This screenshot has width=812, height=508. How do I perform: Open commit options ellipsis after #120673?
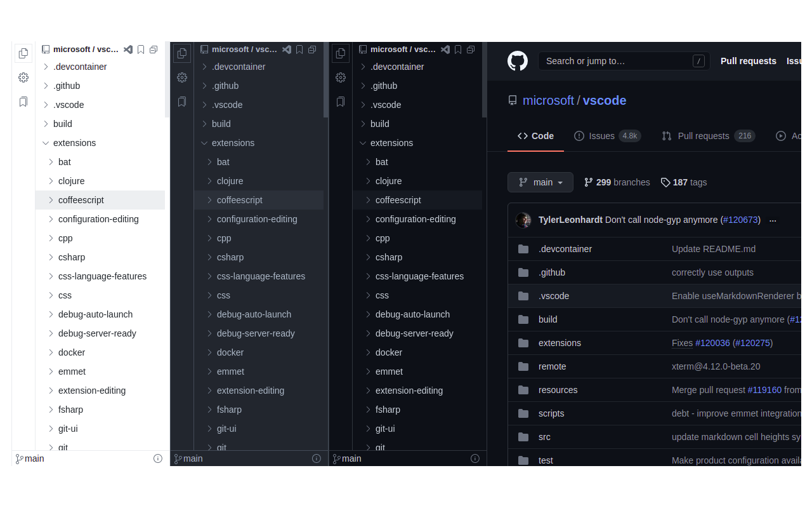(x=773, y=220)
